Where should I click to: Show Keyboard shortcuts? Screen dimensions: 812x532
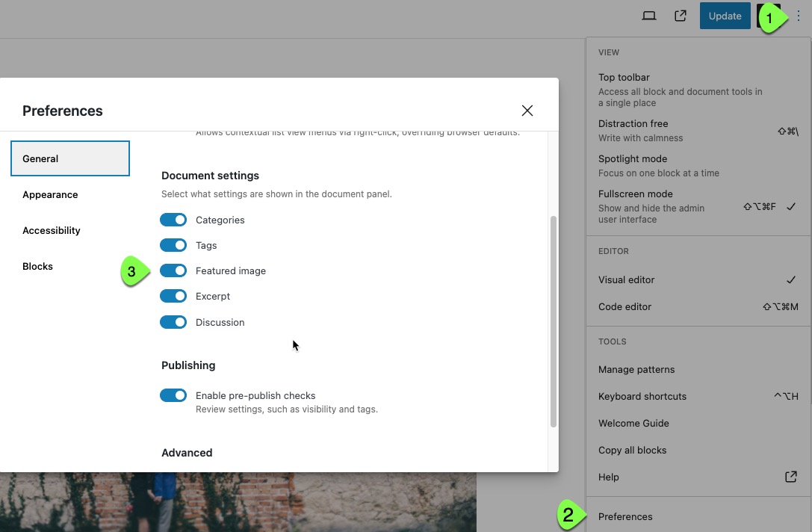698,396
